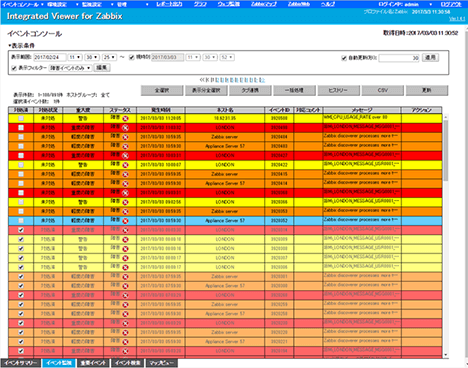Click failure icon for Appliance Server 57 07:59:30
Screen dimensions: 468x368
(125, 286)
